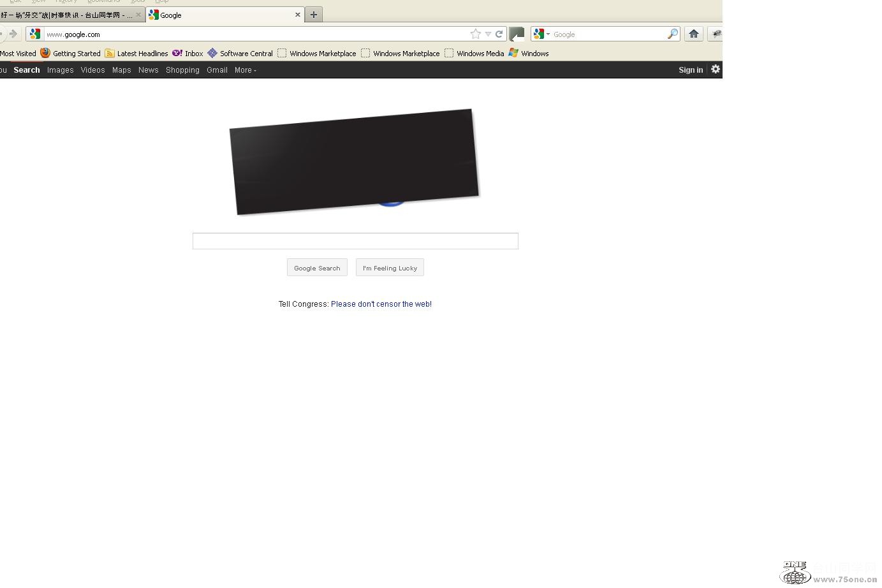Viewport: 882px width, 588px height.
Task: Close the Google tab
Action: (x=297, y=15)
